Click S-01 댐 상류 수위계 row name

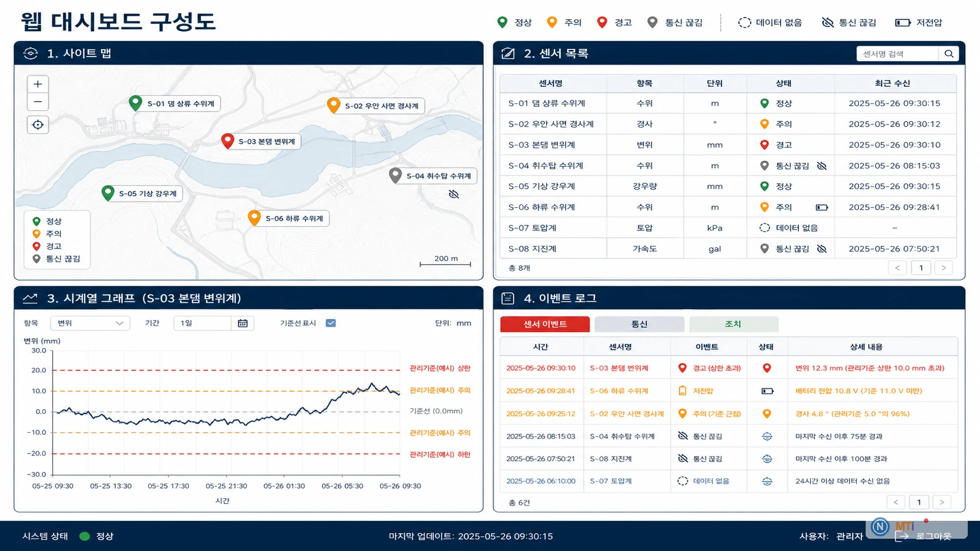click(547, 104)
